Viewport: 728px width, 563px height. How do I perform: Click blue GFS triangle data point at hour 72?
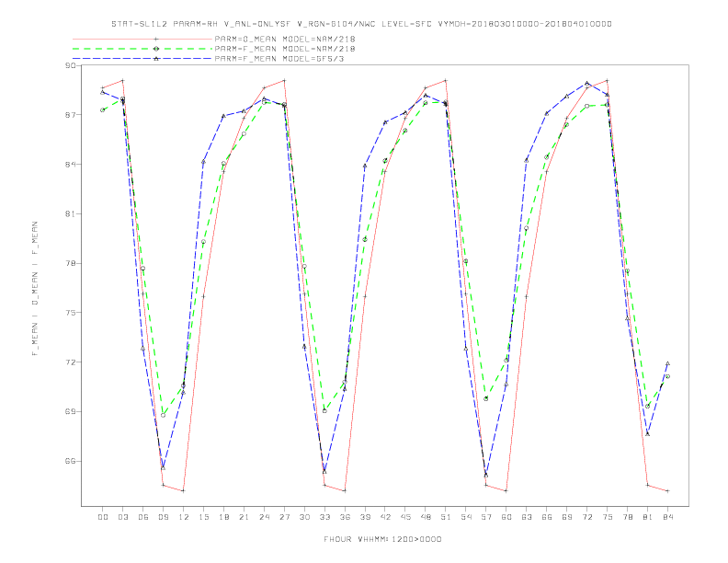tap(586, 83)
